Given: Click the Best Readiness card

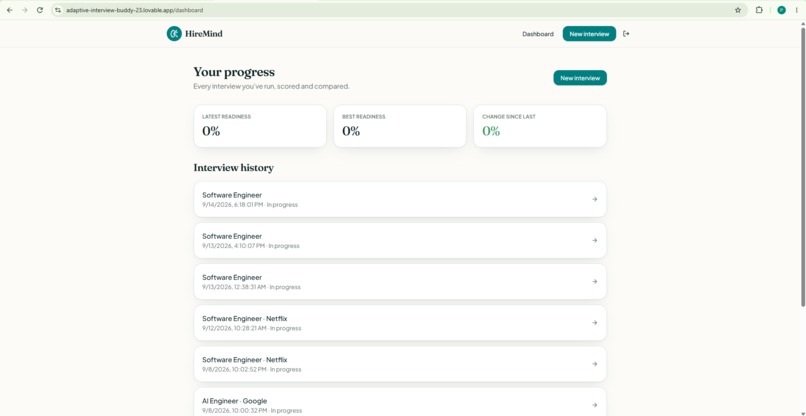Looking at the screenshot, I should point(400,126).
